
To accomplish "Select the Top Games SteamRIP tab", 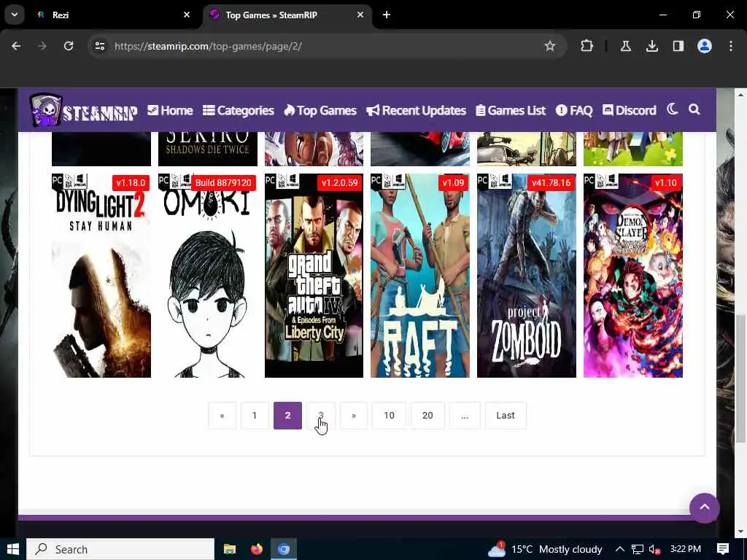I will pos(286,15).
